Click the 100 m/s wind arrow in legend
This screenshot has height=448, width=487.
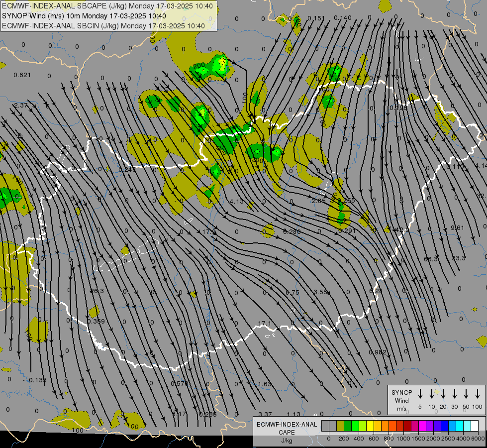point(478,394)
